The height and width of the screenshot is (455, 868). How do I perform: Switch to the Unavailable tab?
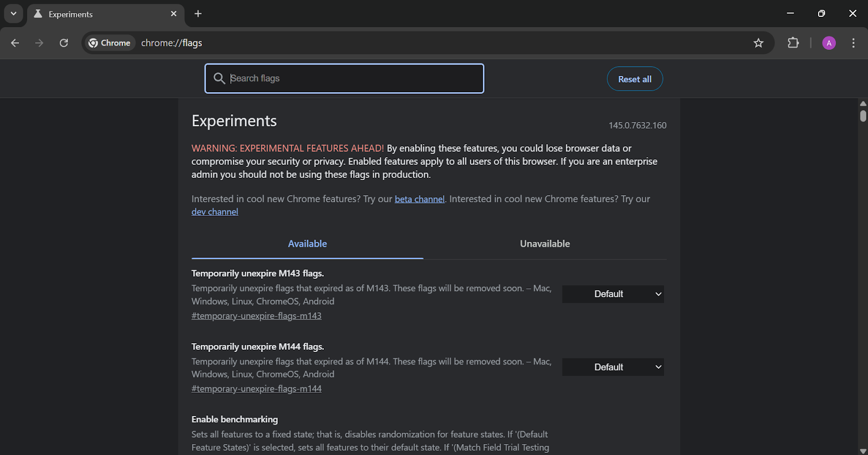click(x=545, y=244)
